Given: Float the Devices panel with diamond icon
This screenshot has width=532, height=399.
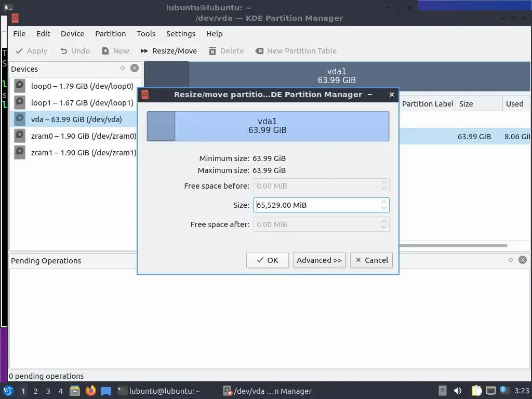Looking at the screenshot, I should pos(123,68).
